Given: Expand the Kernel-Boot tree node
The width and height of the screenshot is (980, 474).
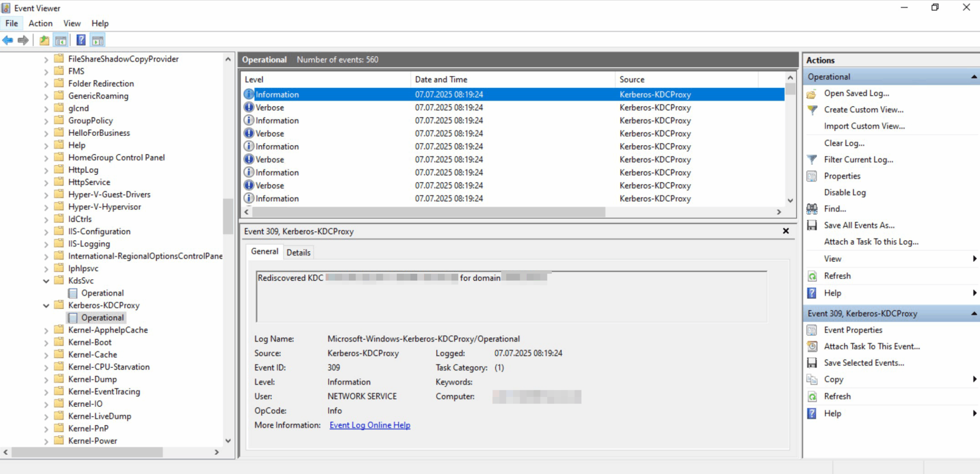Looking at the screenshot, I should 45,342.
